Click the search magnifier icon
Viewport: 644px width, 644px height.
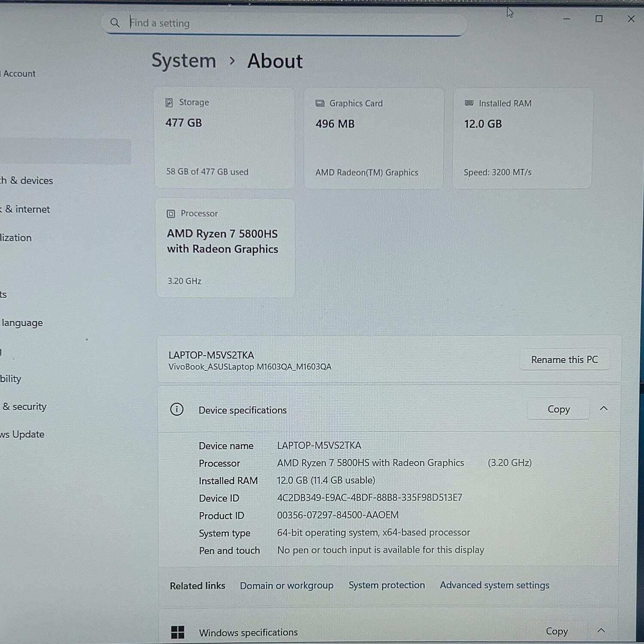click(115, 23)
